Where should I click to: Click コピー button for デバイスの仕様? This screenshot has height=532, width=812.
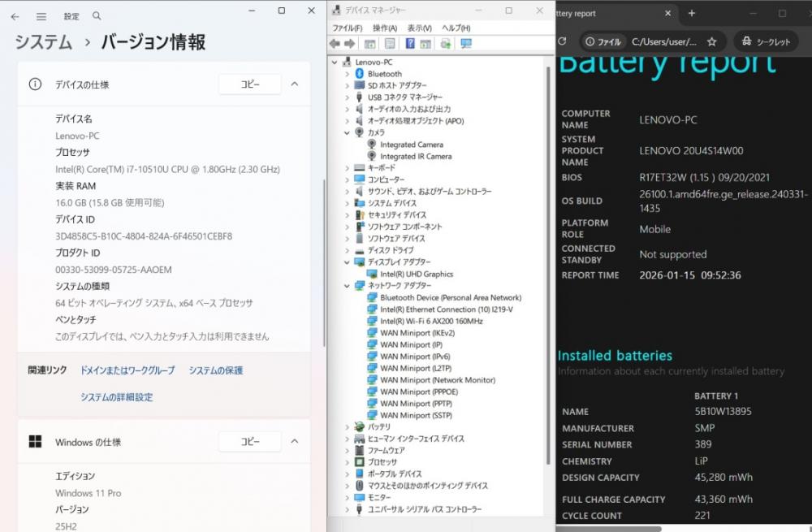point(249,84)
